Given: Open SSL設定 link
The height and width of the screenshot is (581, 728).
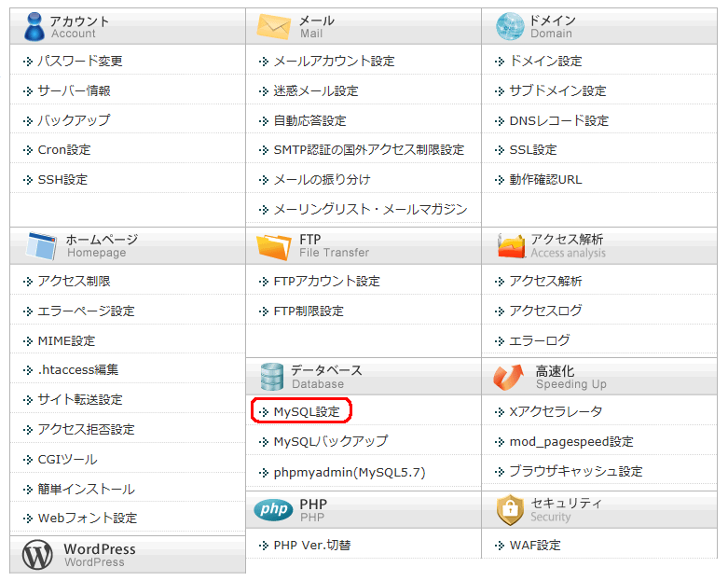Looking at the screenshot, I should coord(533,149).
